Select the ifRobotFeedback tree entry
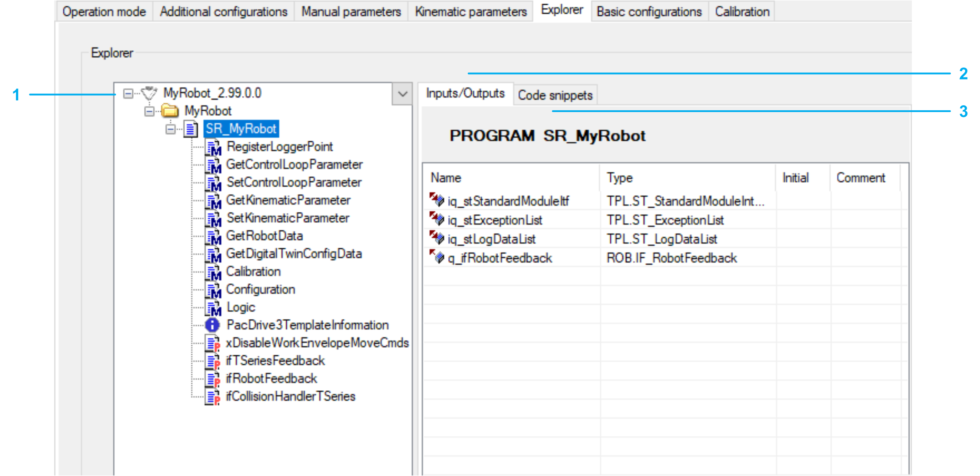Screen dimensions: 980x476 (x=271, y=379)
